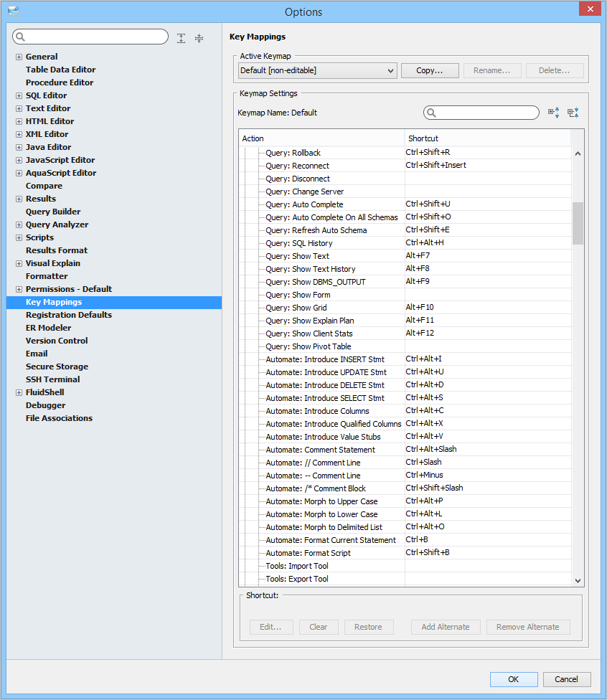Viewport: 607px width, 700px height.
Task: Expand the Results node
Action: click(19, 199)
